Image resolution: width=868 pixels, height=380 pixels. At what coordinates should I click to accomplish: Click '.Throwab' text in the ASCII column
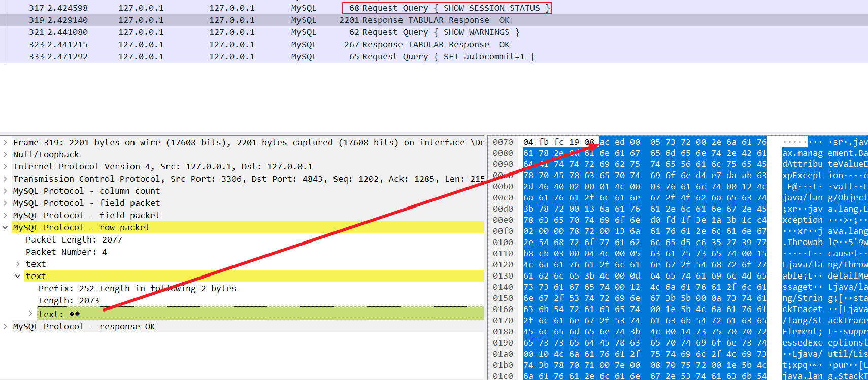(803, 243)
